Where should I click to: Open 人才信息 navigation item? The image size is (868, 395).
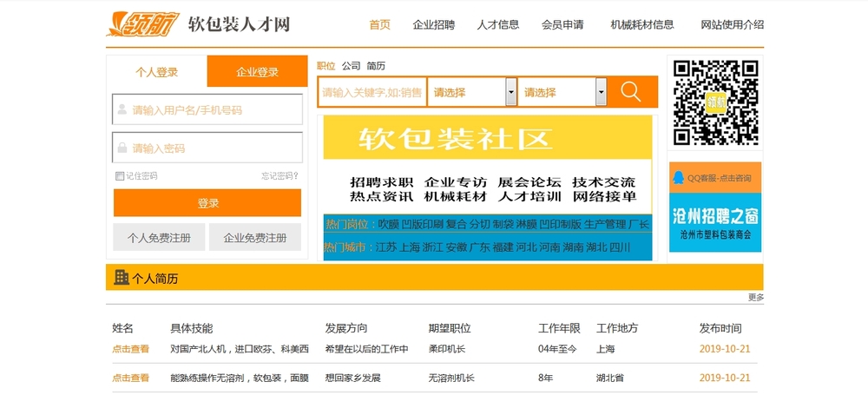[x=498, y=24]
